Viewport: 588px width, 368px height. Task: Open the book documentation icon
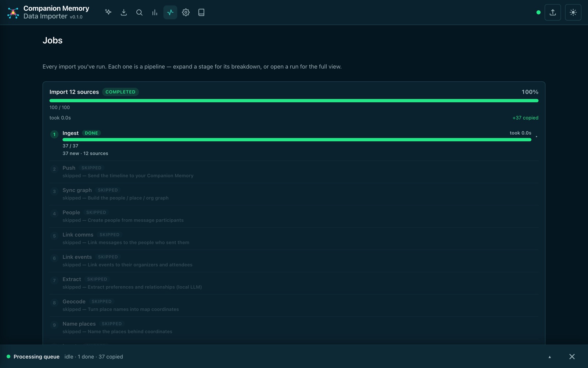tap(201, 13)
